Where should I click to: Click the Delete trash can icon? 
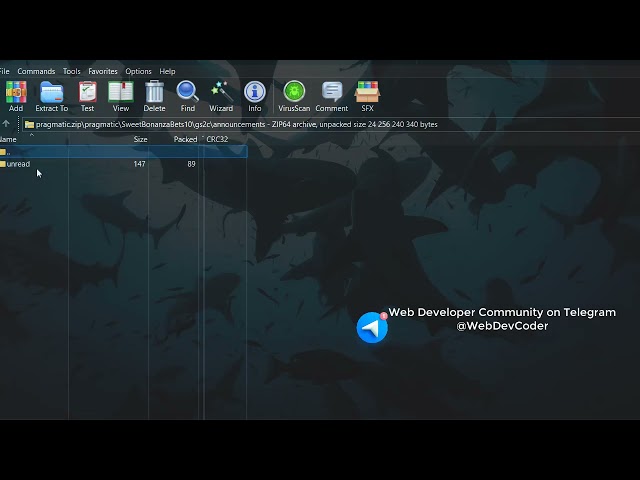click(154, 96)
